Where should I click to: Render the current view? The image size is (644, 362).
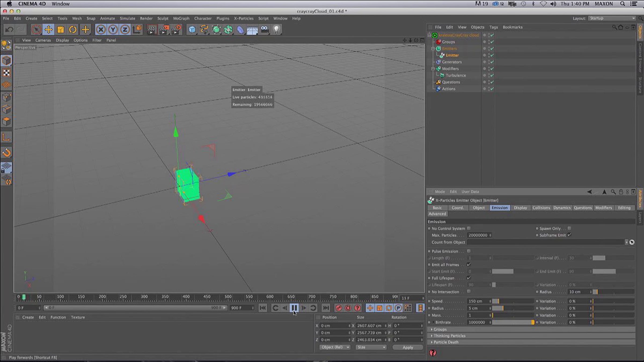[x=151, y=29]
